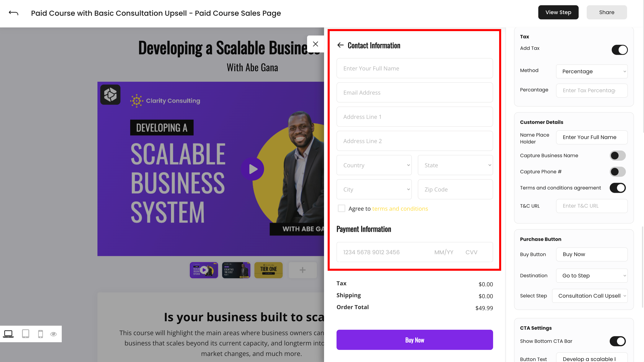This screenshot has height=362, width=644.
Task: Change Select Step from Consultation Call Upsell
Action: tap(590, 296)
